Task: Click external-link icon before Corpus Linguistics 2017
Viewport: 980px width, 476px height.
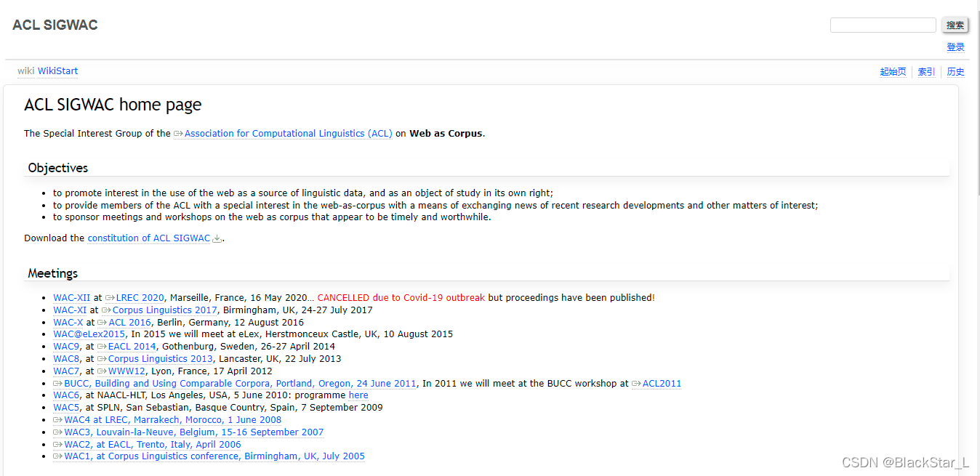Action: pyautogui.click(x=106, y=310)
